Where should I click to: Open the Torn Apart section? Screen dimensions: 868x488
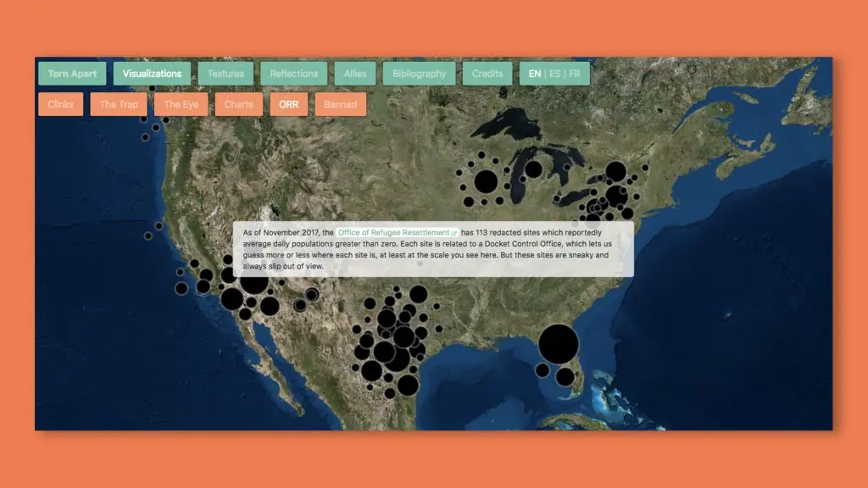[71, 74]
